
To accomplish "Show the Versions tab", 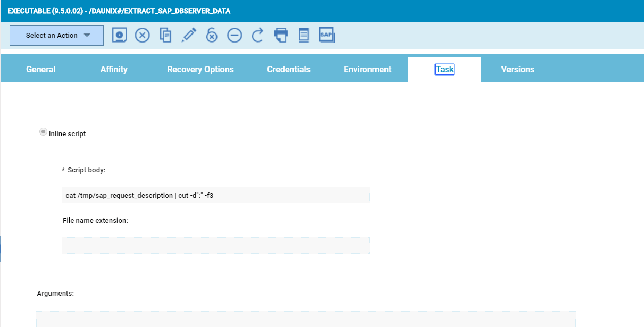I will 517,70.
